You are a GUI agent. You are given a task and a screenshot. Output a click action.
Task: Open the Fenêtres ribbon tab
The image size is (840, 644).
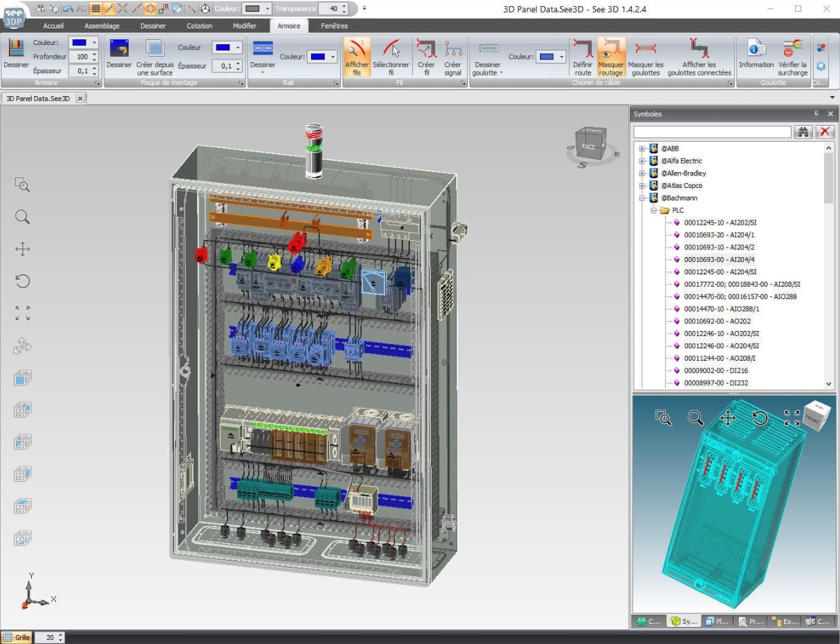pos(334,26)
